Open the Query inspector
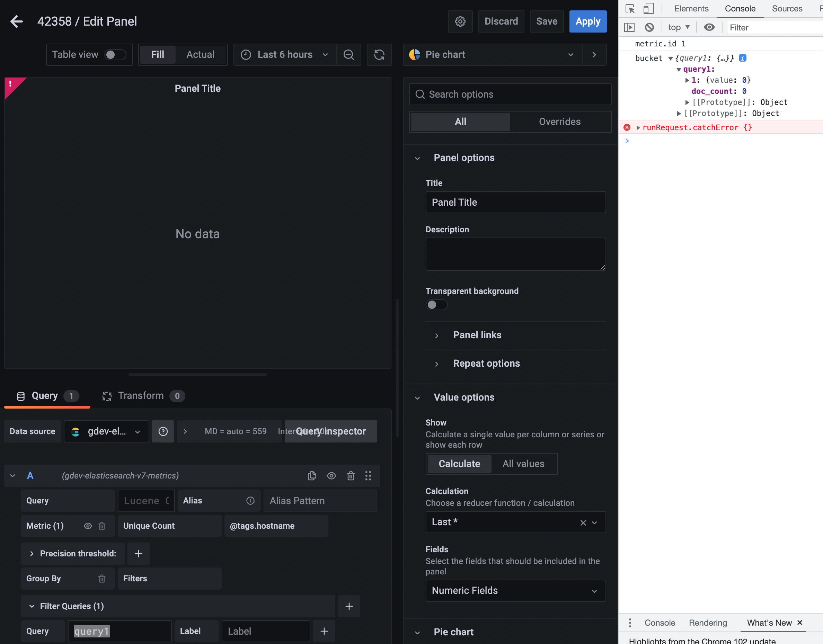The height and width of the screenshot is (644, 823). [330, 431]
